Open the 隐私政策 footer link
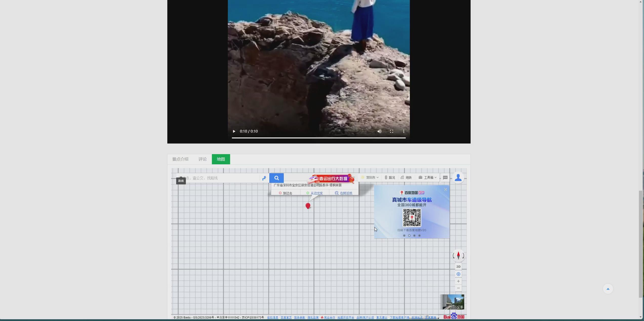This screenshot has height=321, width=644. (x=313, y=317)
